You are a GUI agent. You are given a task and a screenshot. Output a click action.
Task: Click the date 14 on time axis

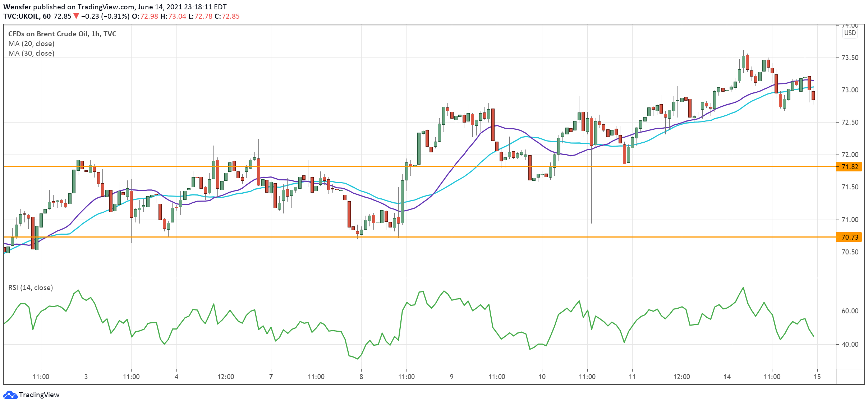click(727, 377)
